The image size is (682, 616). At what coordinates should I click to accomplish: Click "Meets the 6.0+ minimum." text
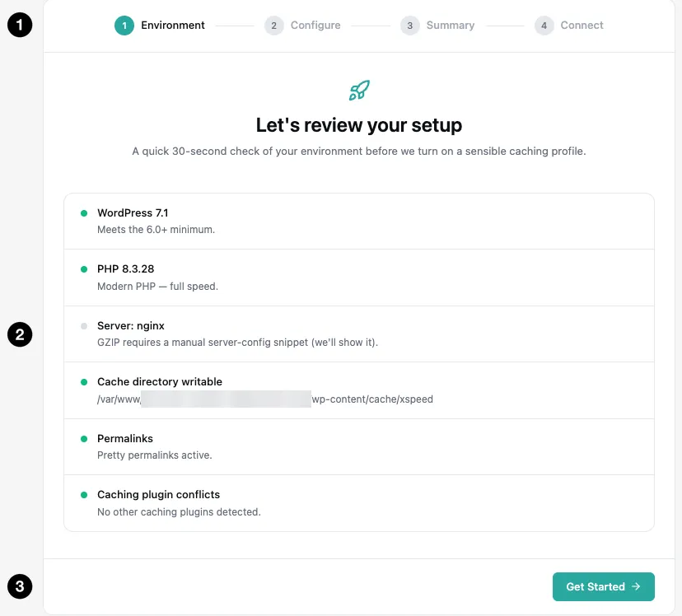point(156,230)
